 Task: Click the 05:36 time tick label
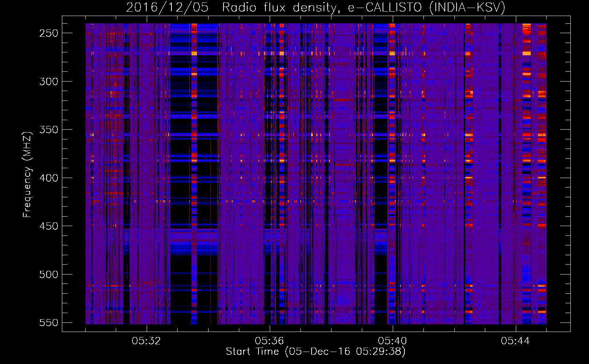point(269,341)
